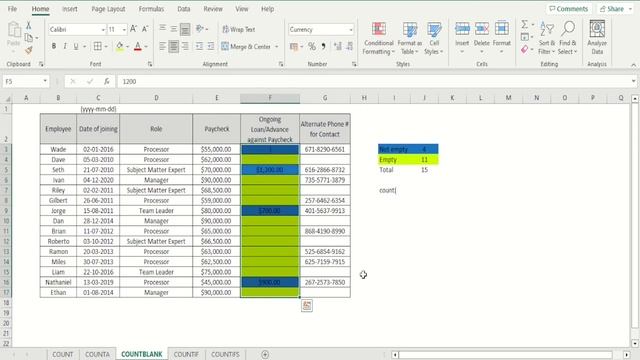Add a new sheet with plus icon
Image resolution: width=640 pixels, height=360 pixels.
[265, 354]
